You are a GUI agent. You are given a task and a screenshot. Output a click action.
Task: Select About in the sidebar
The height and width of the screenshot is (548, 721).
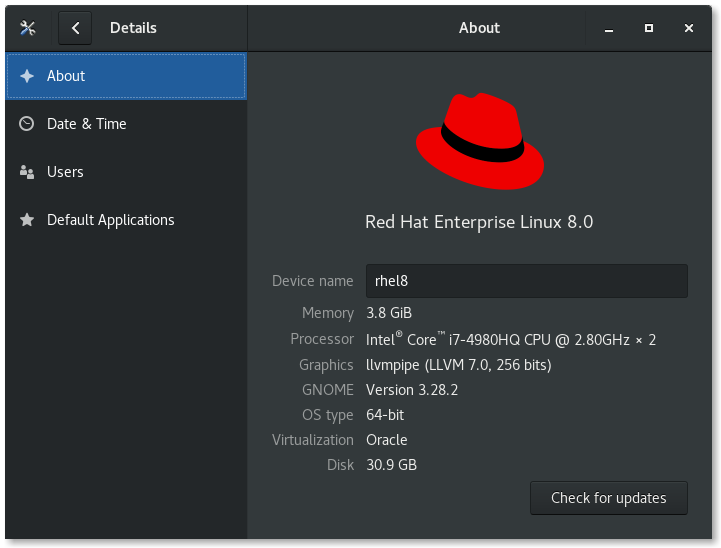(x=126, y=76)
